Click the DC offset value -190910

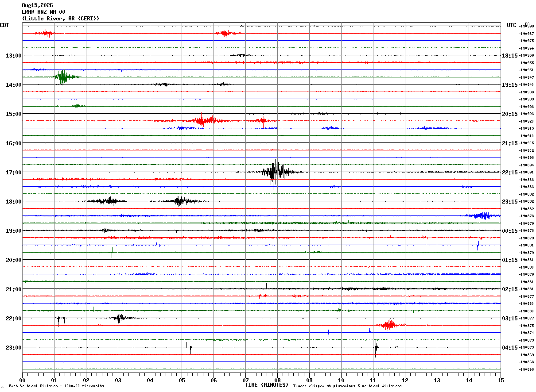tap(526, 136)
